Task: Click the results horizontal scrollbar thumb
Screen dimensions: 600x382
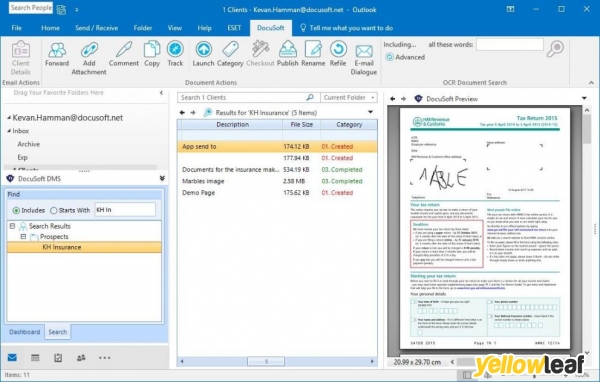Action: 266,361
